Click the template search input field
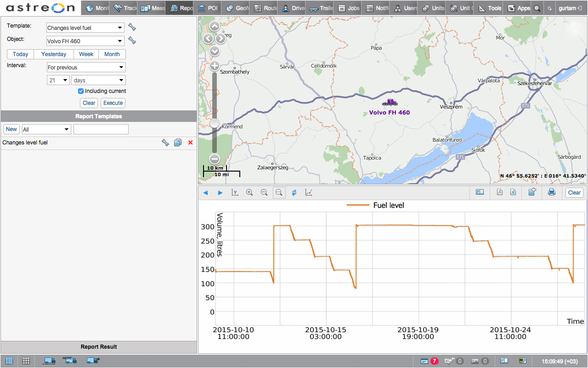 (101, 129)
